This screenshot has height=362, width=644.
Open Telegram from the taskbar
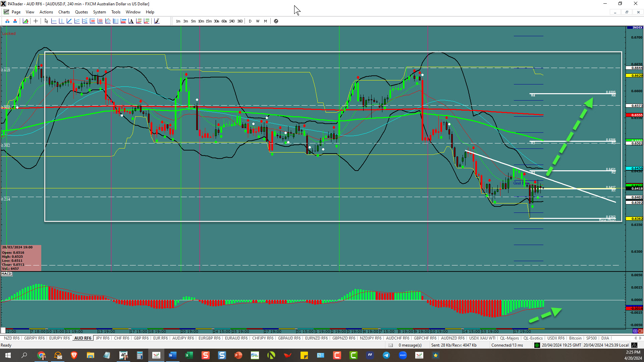tap(386, 355)
